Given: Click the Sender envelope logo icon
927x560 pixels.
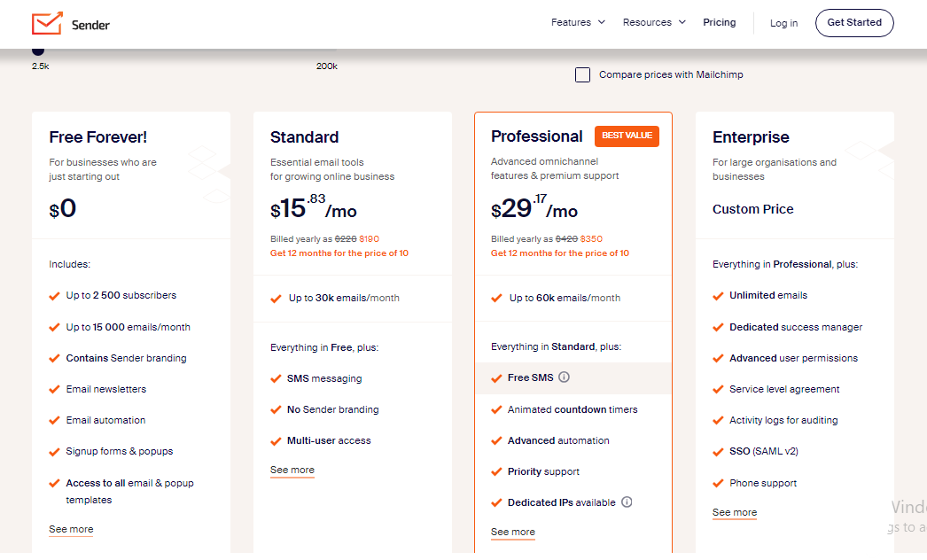Looking at the screenshot, I should (47, 23).
